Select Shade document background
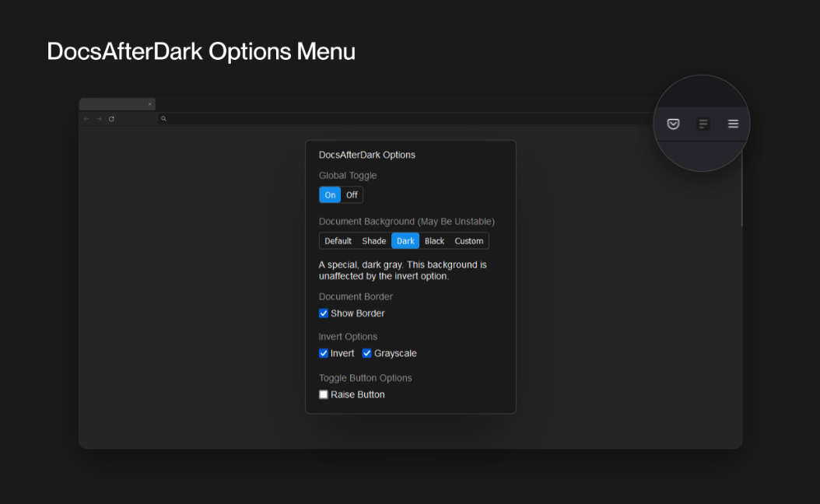This screenshot has width=820, height=504. 374,241
